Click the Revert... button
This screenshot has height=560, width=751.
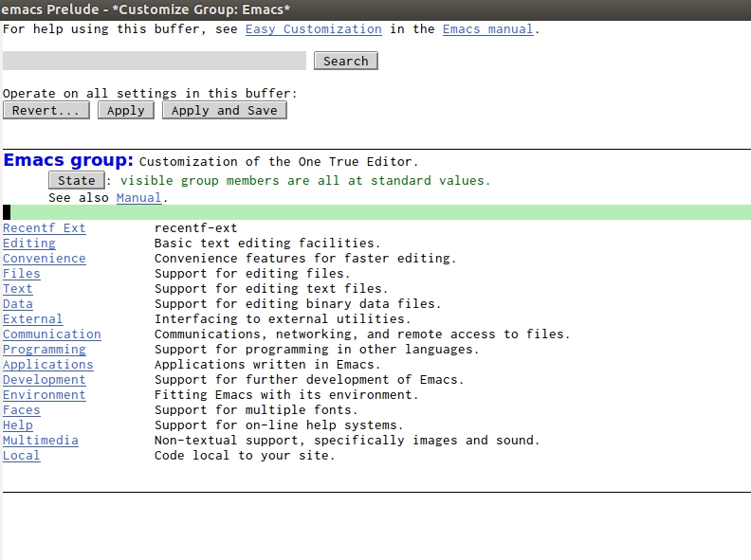[x=46, y=110]
